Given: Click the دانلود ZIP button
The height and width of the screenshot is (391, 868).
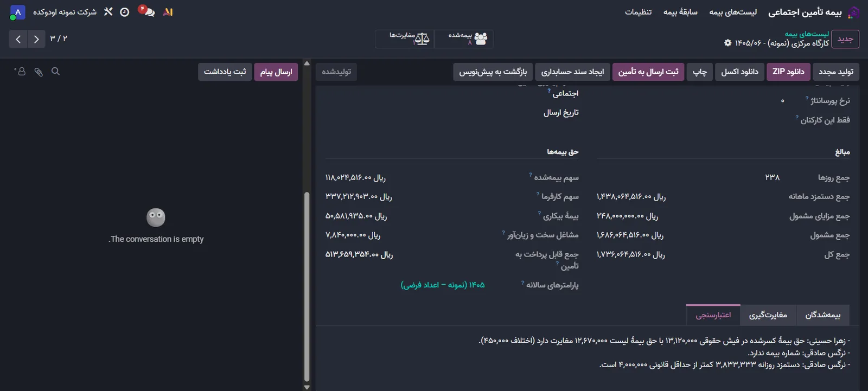Looking at the screenshot, I should tap(788, 72).
